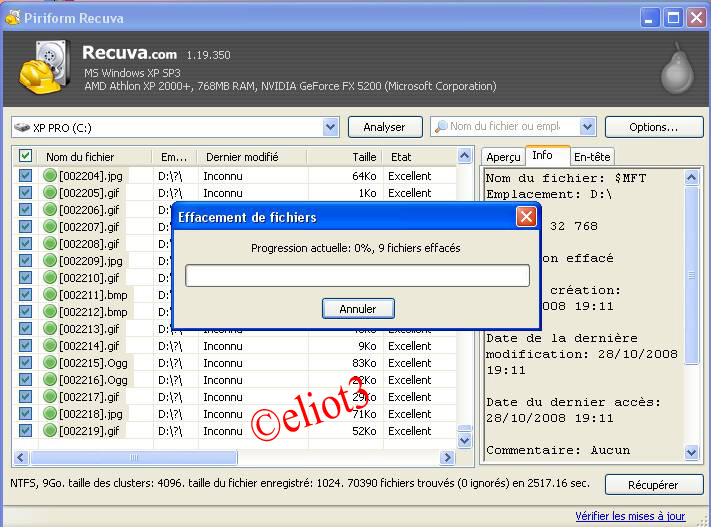This screenshot has width=711, height=527.
Task: Click the file list scroll down arrow
Action: point(464,439)
